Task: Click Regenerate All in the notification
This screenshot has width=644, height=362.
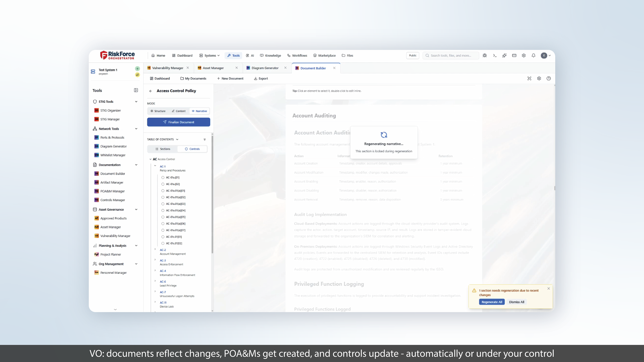Action: pos(492,302)
